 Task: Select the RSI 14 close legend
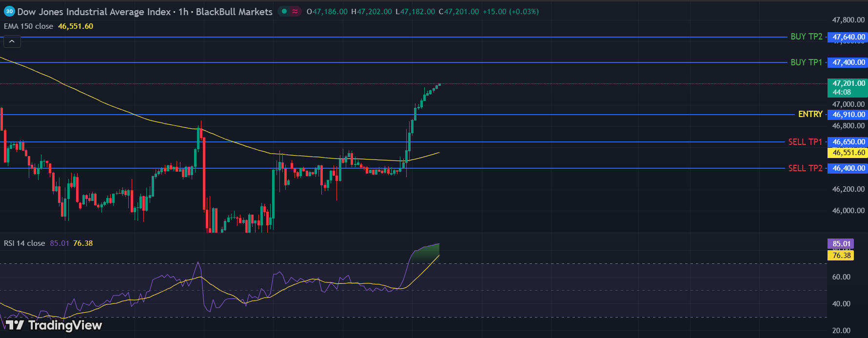(24, 243)
